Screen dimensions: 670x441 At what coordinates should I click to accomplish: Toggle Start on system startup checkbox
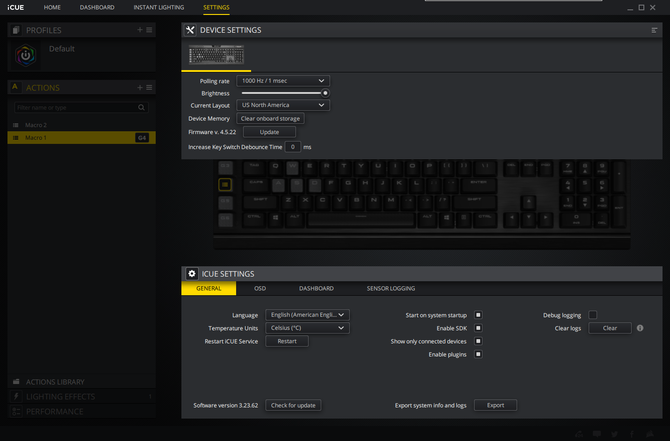click(478, 315)
